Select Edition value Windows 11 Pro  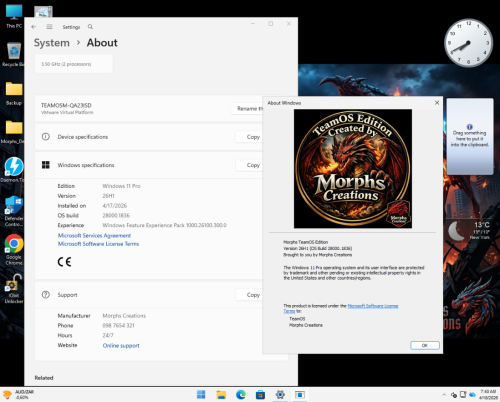[121, 186]
